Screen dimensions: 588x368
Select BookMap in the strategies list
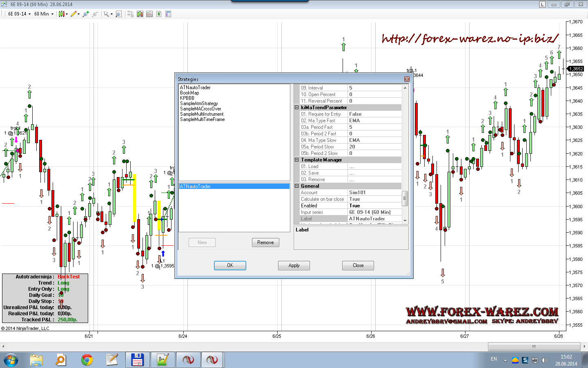pyautogui.click(x=189, y=93)
